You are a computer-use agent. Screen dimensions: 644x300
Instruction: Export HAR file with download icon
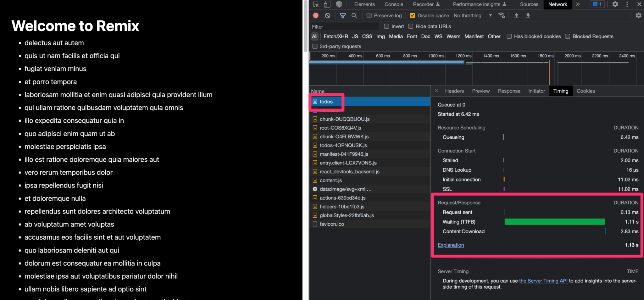tap(528, 15)
